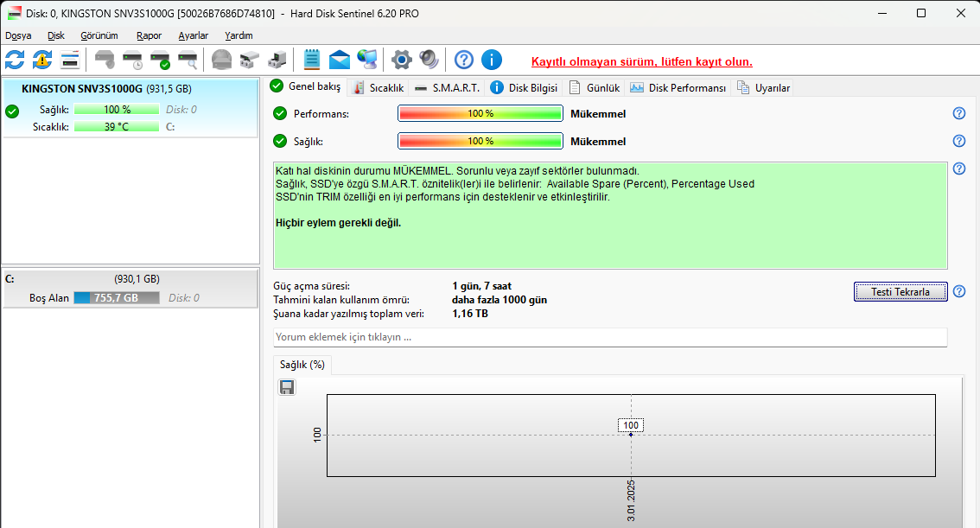Click help icon beside Sağlık row
The height and width of the screenshot is (528, 980).
(958, 141)
